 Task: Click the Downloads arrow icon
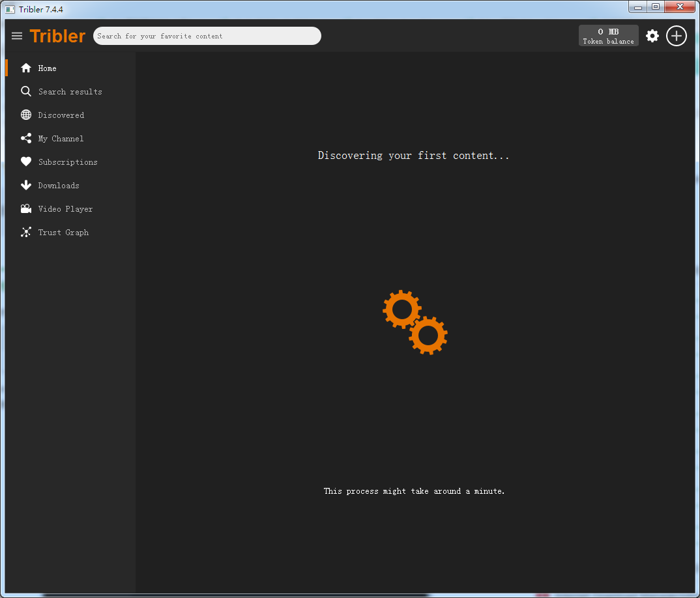point(26,185)
